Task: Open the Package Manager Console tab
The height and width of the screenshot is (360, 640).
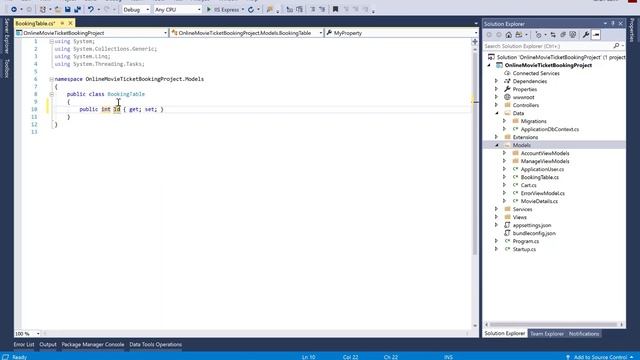Action: click(x=93, y=344)
